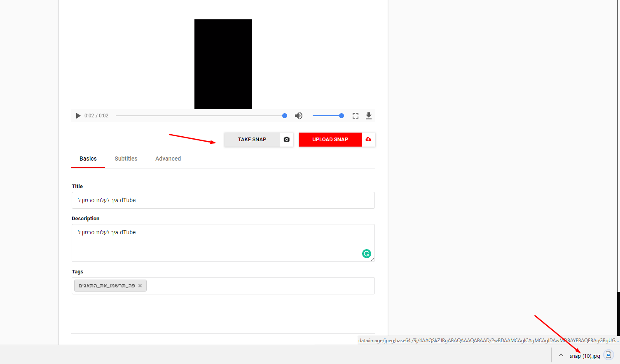620x364 pixels.
Task: Play the video preview
Action: coord(78,116)
